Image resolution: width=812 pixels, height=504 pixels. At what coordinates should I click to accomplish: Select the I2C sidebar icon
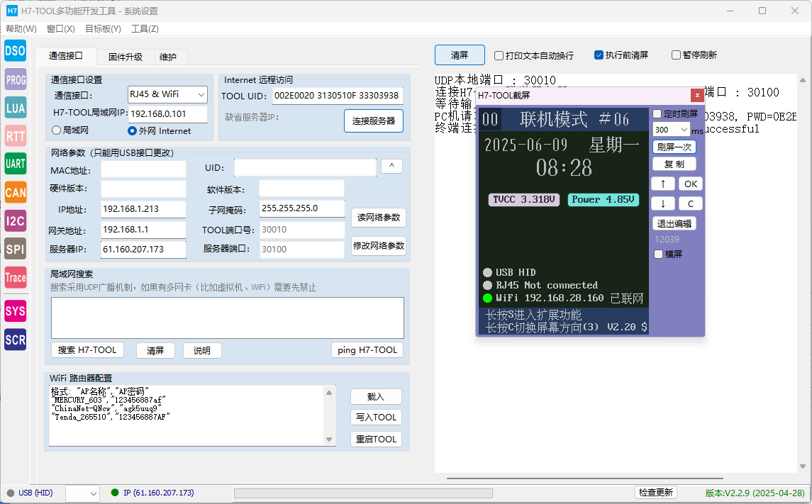point(15,221)
